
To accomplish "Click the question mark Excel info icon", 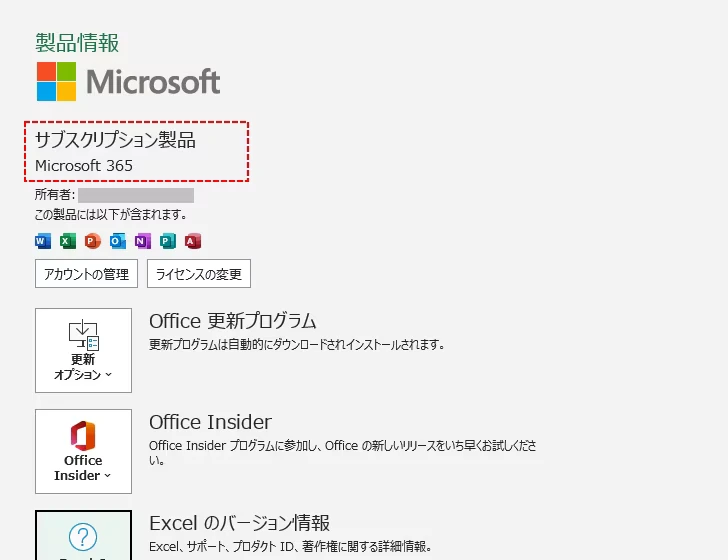I will click(83, 537).
